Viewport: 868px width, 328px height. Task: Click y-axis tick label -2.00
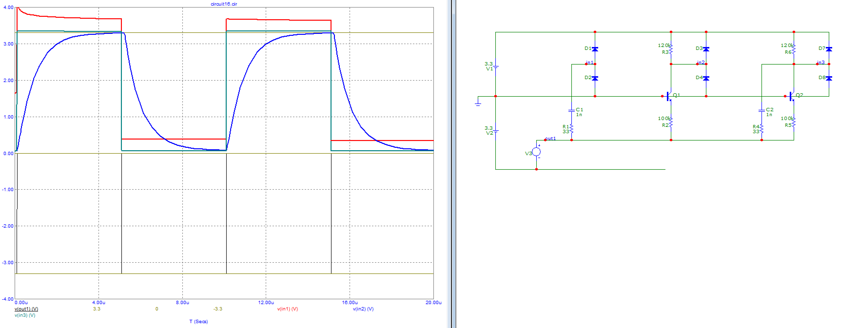point(8,226)
